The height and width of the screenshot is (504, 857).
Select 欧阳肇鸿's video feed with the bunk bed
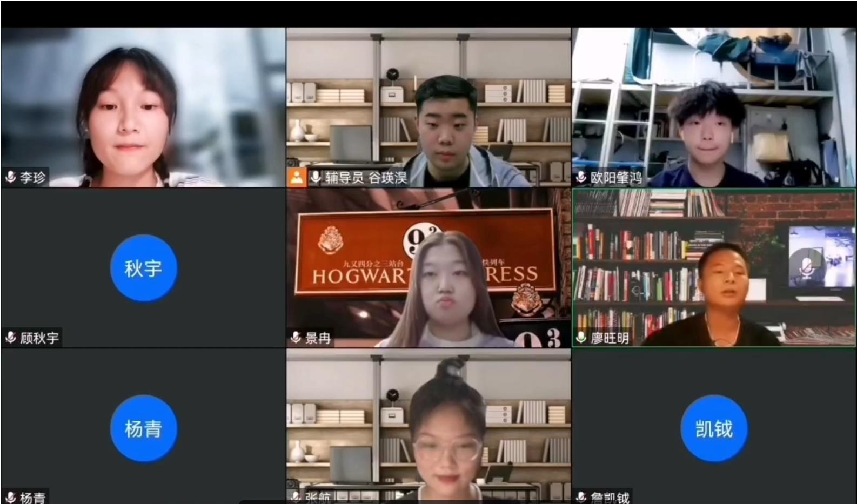coord(714,107)
